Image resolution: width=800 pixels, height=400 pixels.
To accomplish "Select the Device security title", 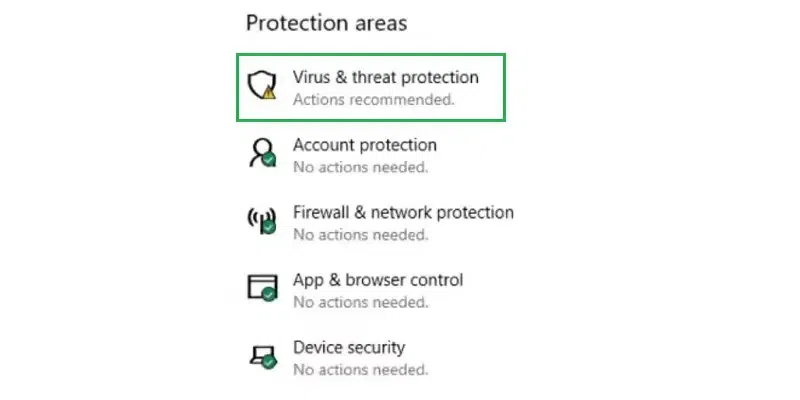I will click(348, 347).
